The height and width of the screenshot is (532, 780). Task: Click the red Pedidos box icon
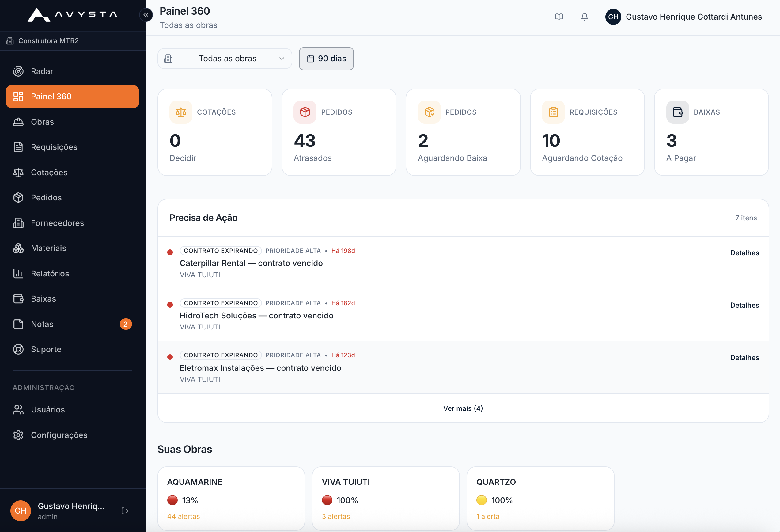(x=305, y=112)
